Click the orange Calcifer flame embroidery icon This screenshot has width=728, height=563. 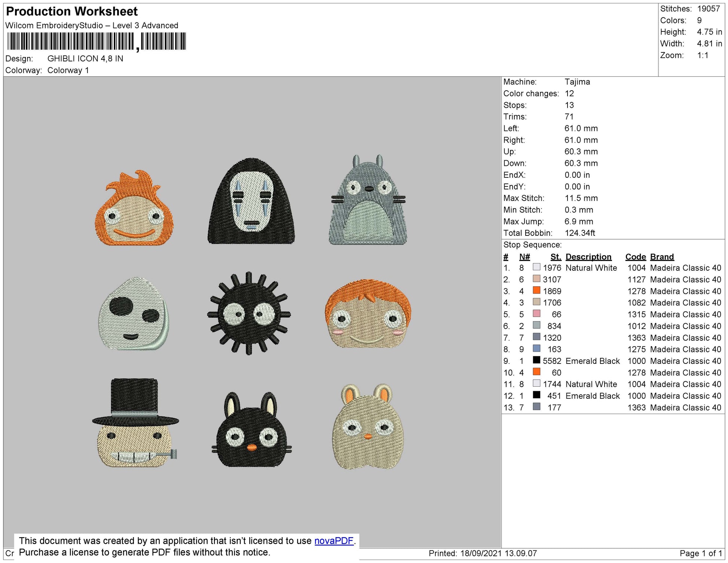tap(134, 211)
